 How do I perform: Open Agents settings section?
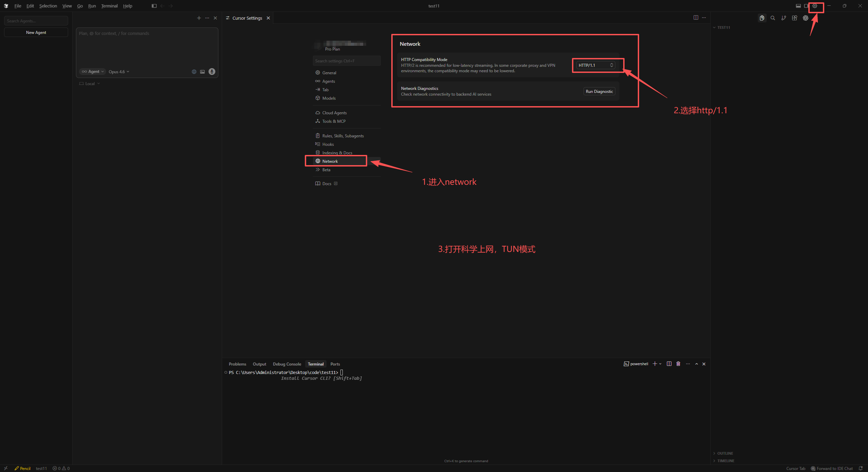pos(347,81)
